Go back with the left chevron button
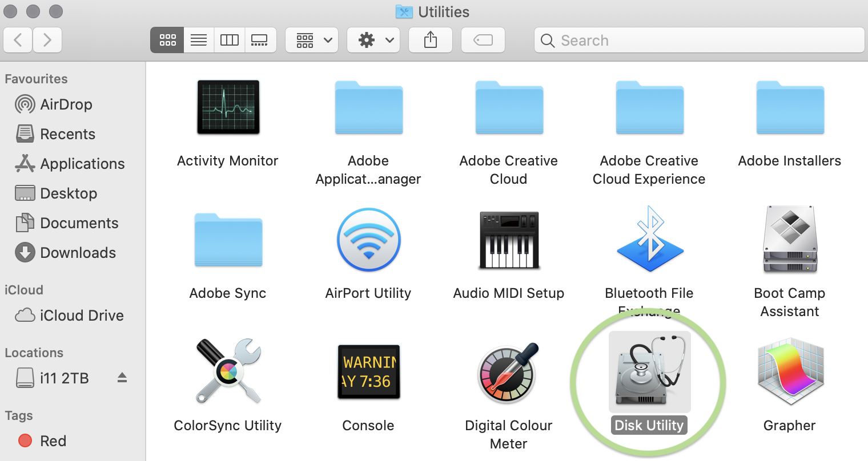 pyautogui.click(x=18, y=40)
